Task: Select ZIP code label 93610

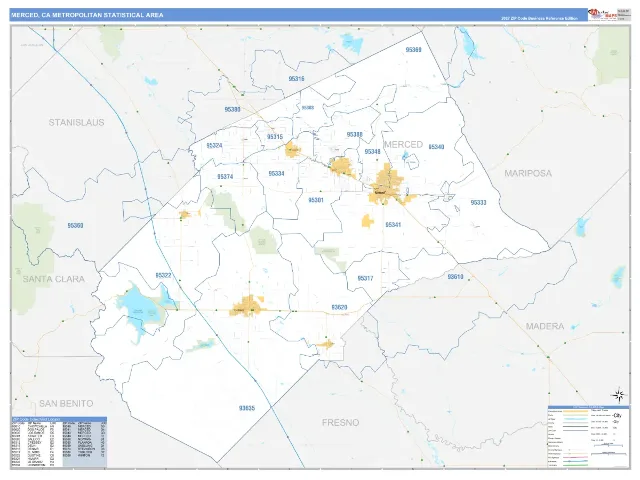Action: 455,277
